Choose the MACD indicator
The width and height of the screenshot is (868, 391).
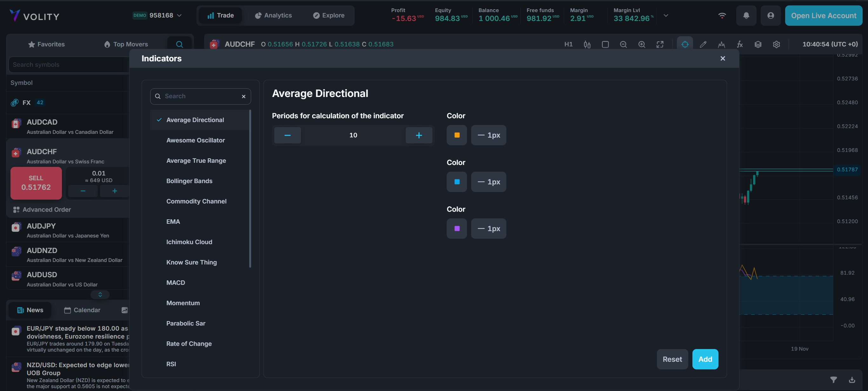coord(176,282)
